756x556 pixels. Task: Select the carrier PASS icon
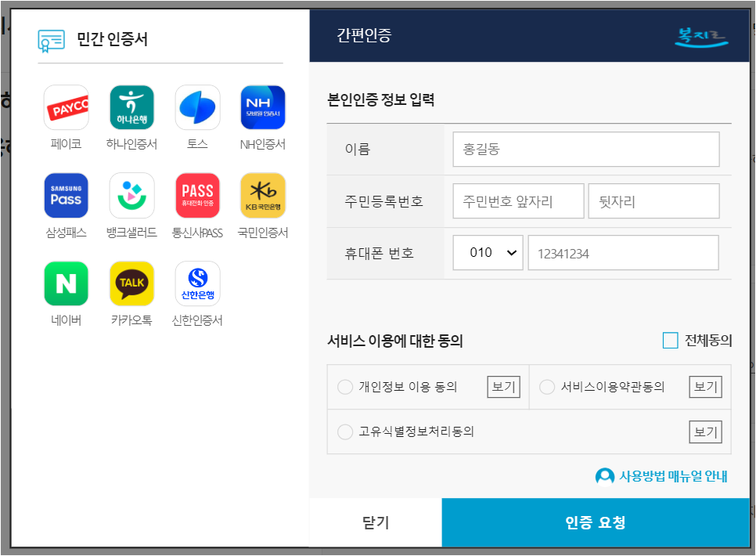[x=198, y=196]
